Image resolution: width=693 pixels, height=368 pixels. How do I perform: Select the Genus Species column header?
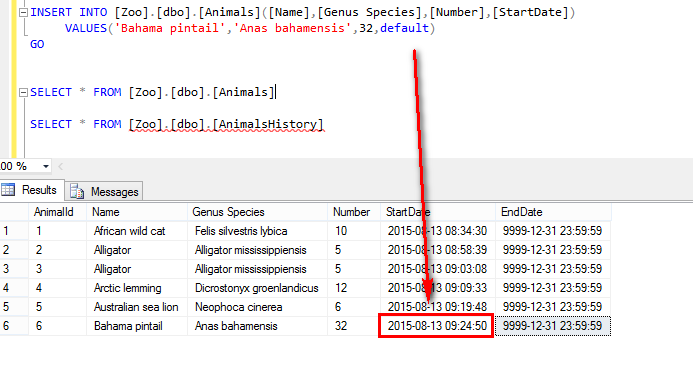point(257,212)
